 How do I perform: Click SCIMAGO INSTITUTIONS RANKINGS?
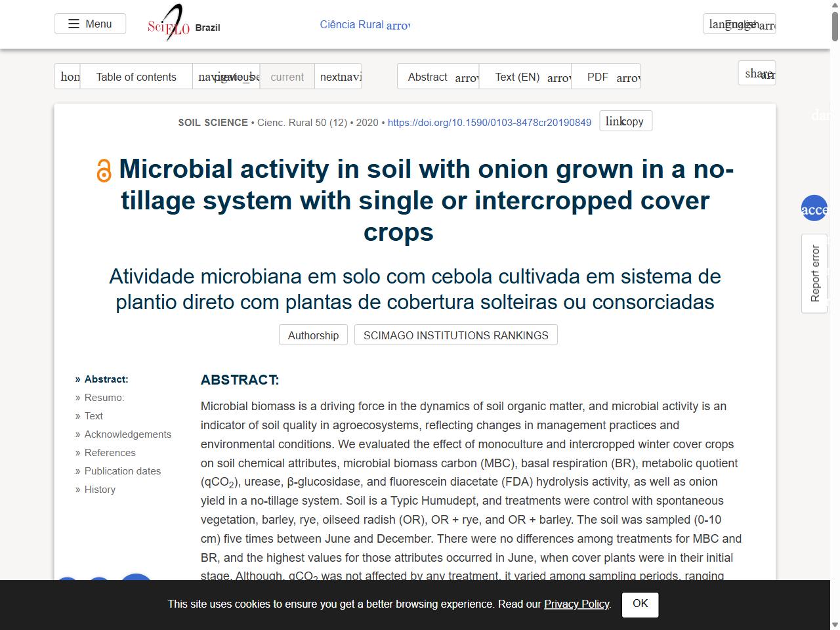pos(455,335)
